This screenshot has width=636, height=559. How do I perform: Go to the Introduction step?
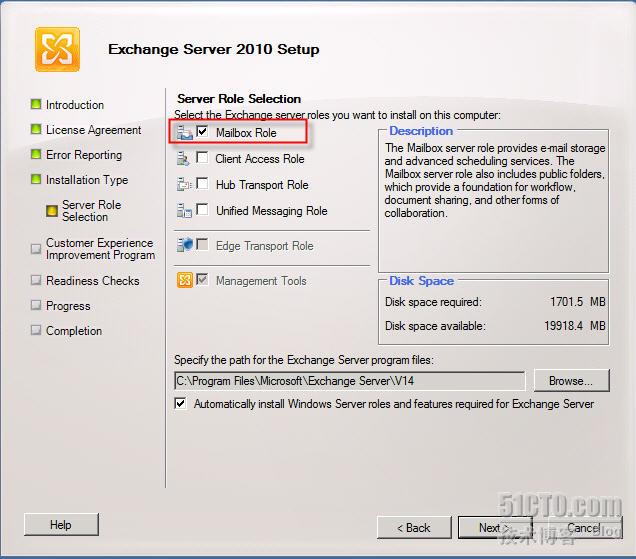pos(75,105)
